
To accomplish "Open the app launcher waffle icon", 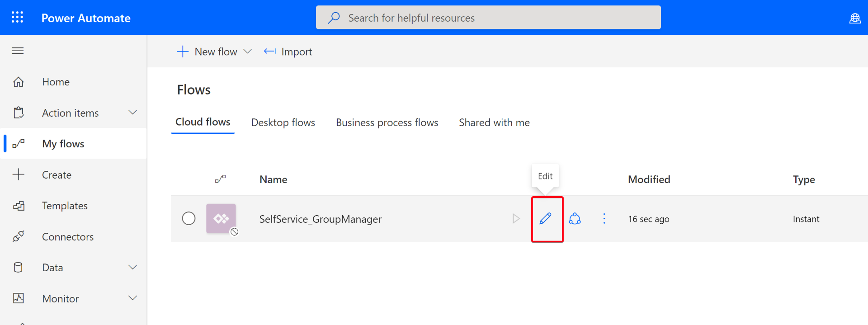I will pos(17,18).
